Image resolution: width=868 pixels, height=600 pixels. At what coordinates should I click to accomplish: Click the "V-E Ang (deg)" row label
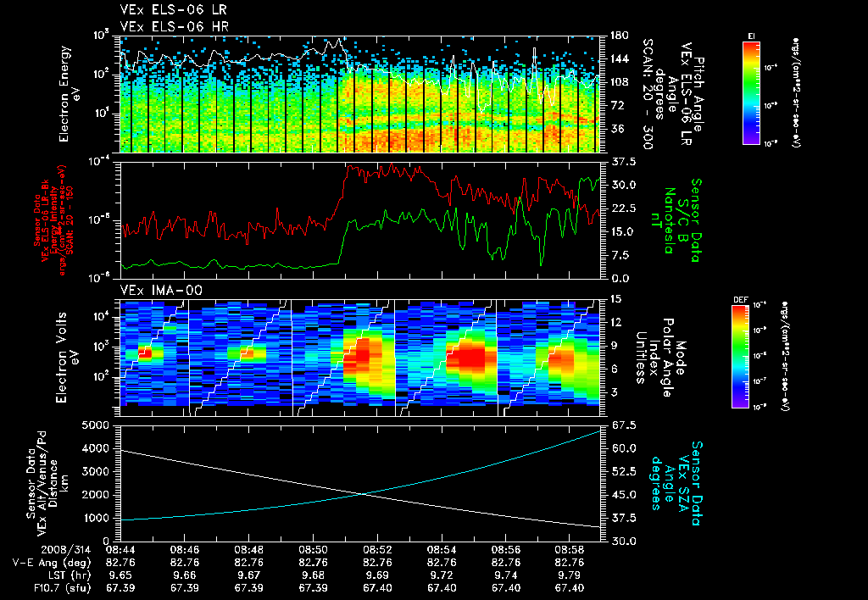pos(52,563)
